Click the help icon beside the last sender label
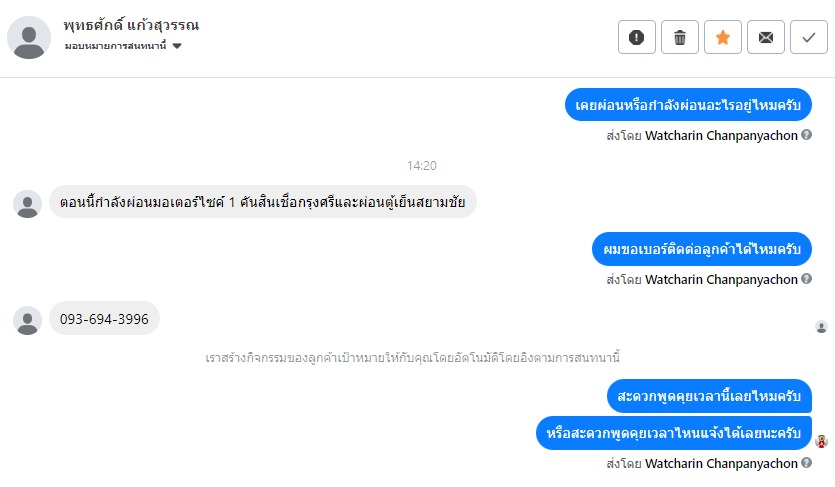The width and height of the screenshot is (835, 487). (x=806, y=464)
